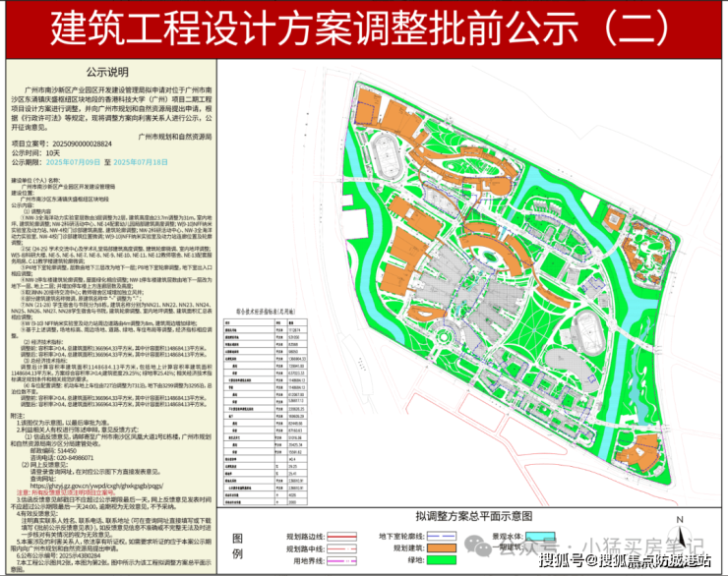The height and width of the screenshot is (576, 728).
Task: Click the 地下室轮廓线 blue dashed legend sample
Action: pos(441,536)
